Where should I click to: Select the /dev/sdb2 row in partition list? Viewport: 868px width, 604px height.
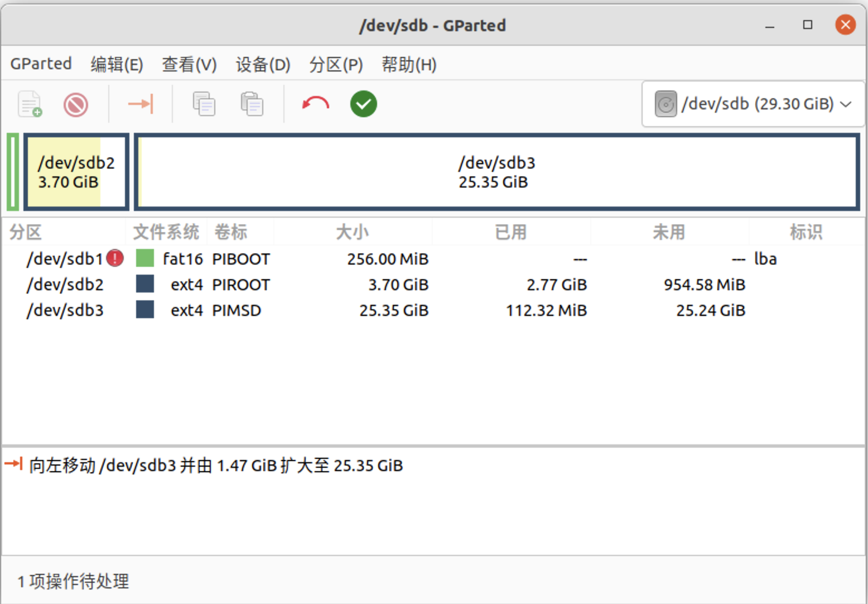(x=65, y=285)
